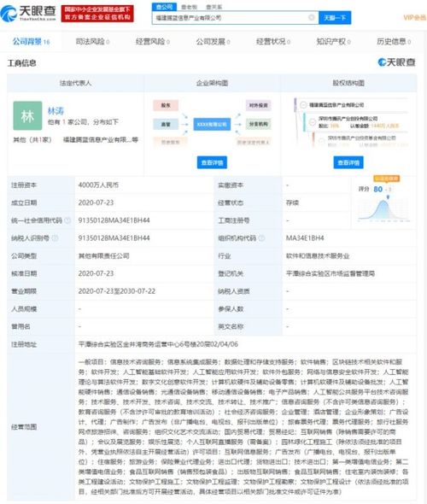Click industry value 软件和信息技术服务业

(x=318, y=256)
